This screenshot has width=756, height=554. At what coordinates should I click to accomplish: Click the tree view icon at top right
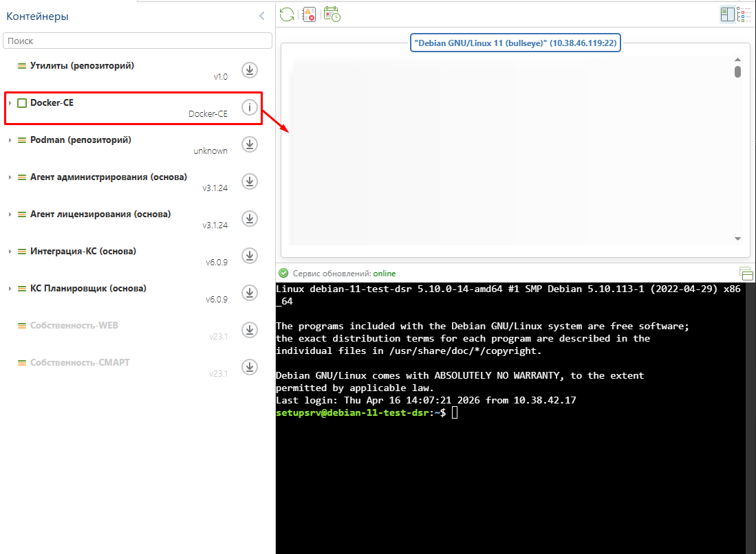point(745,14)
